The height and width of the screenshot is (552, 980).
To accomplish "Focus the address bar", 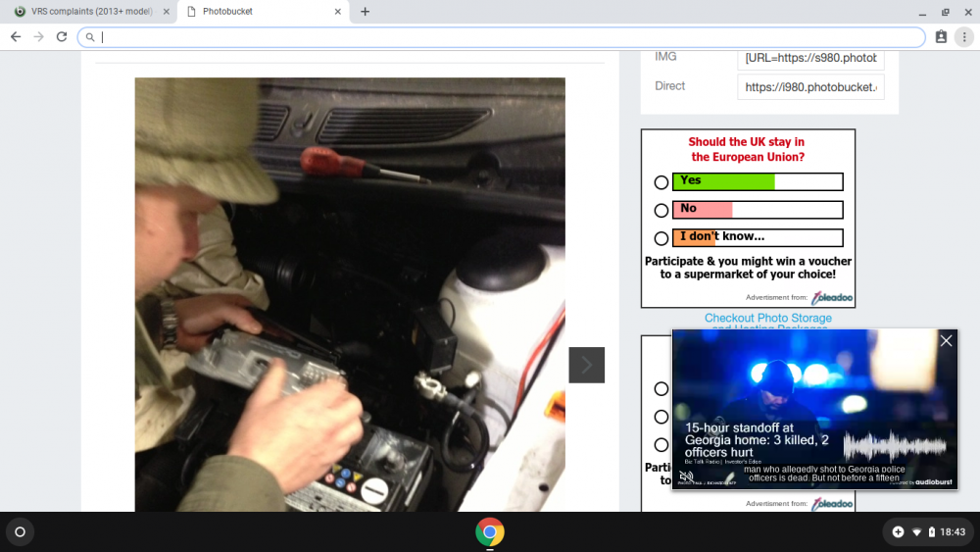I will point(501,37).
